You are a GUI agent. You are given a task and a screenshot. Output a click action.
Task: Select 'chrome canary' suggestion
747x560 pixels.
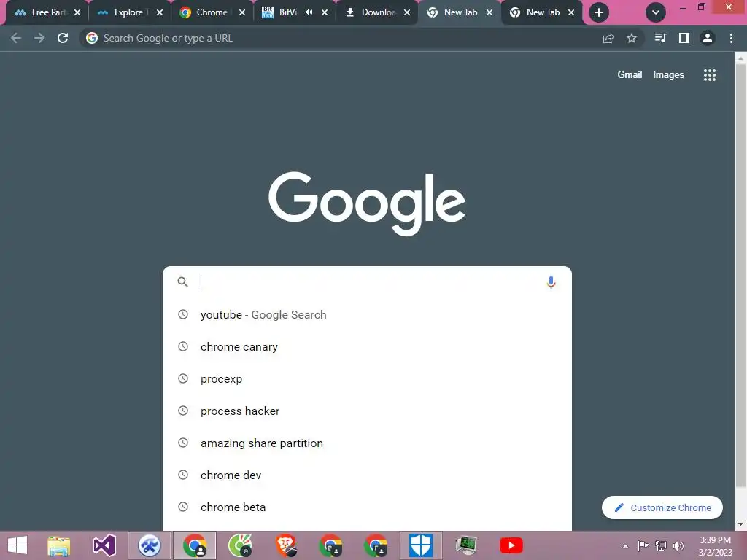(x=367, y=346)
